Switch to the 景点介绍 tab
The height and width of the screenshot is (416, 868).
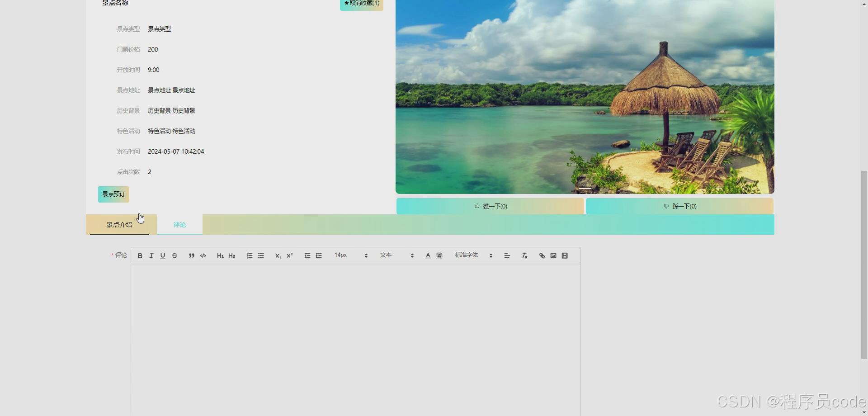click(119, 225)
